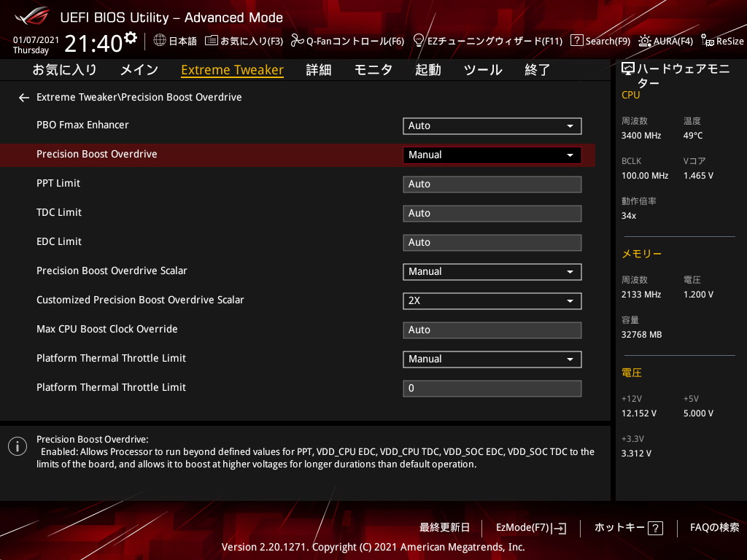This screenshot has height=560, width=747.
Task: Click 最終更新日 button
Action: [x=444, y=528]
